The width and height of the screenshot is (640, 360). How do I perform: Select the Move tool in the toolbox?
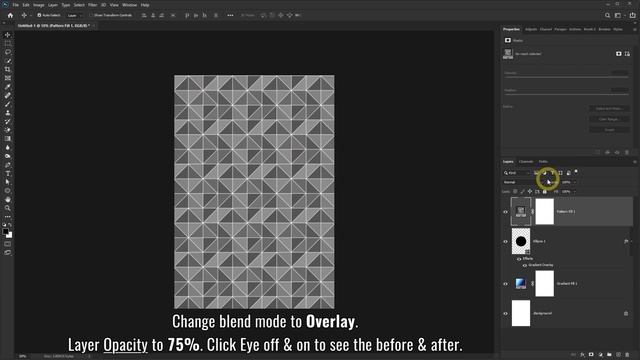pyautogui.click(x=7, y=35)
